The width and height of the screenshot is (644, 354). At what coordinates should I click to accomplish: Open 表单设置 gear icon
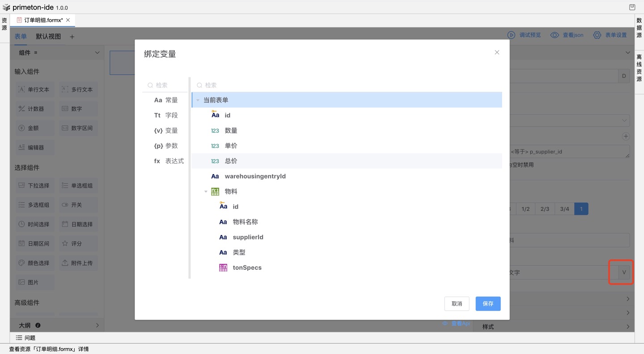(x=597, y=35)
